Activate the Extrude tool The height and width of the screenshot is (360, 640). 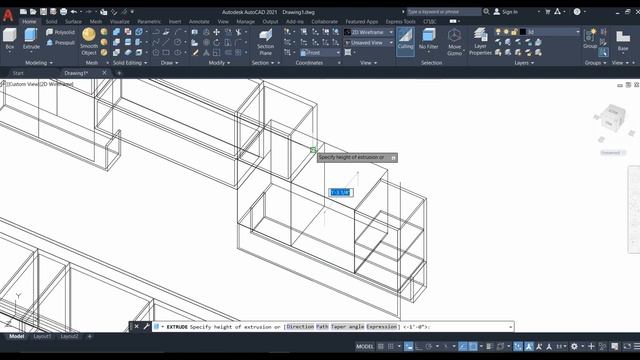pyautogui.click(x=31, y=39)
